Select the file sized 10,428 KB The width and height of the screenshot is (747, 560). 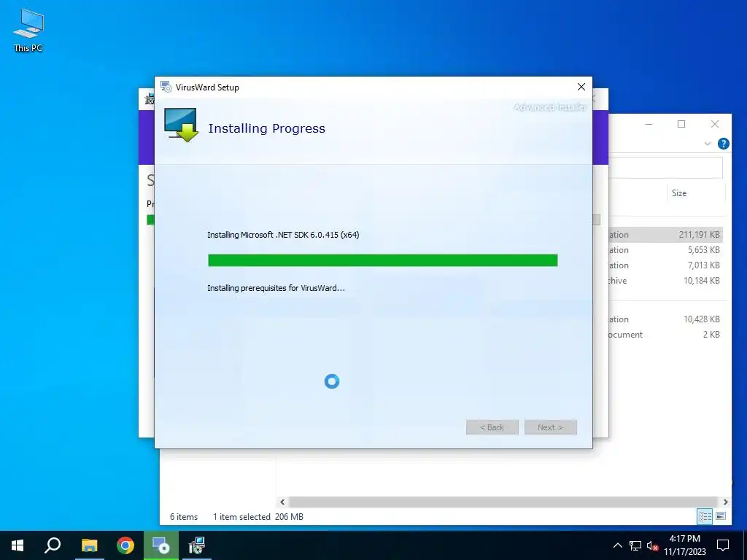click(665, 319)
